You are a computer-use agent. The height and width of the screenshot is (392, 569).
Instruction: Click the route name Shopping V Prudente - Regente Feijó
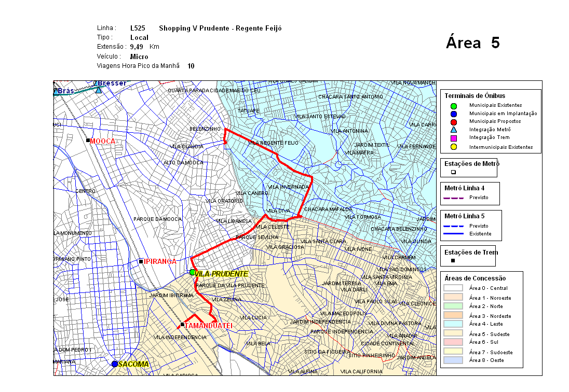220,28
